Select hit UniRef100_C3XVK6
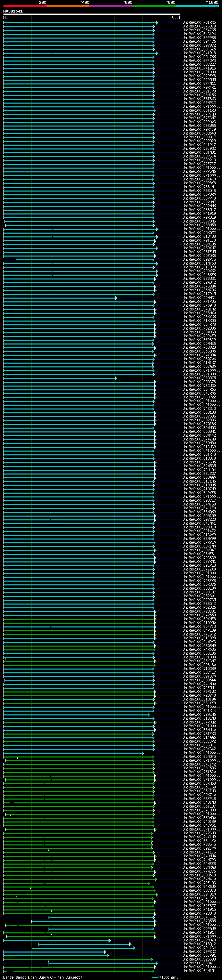This screenshot has width=222, height=980. point(199,317)
